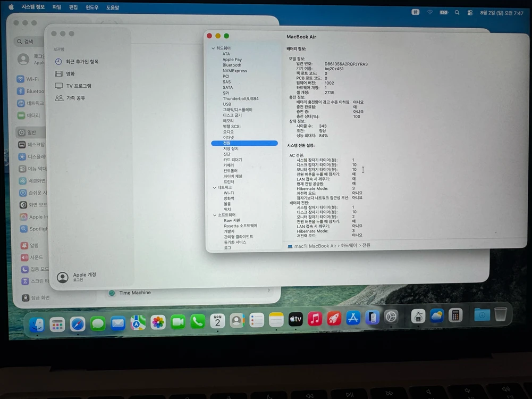Screen dimensions: 532x399
Task: Open the Trash in dock
Action: (x=501, y=314)
